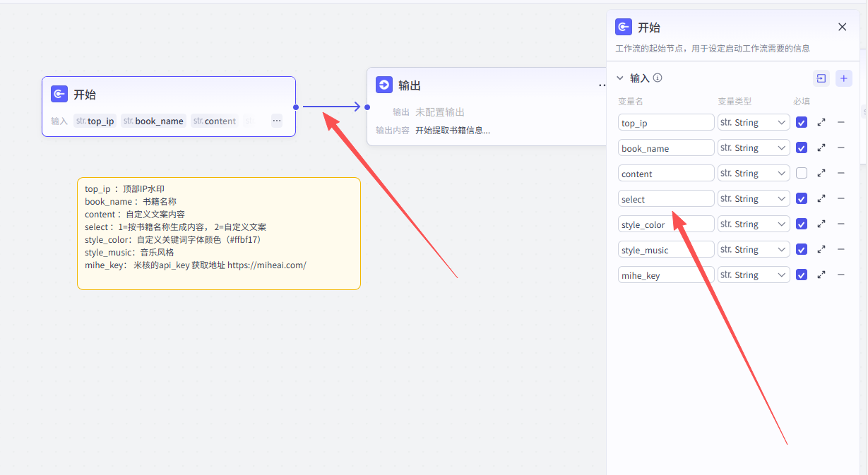Toggle the required checkbox for style_music
Screen dimensions: 868x475
tap(802, 250)
